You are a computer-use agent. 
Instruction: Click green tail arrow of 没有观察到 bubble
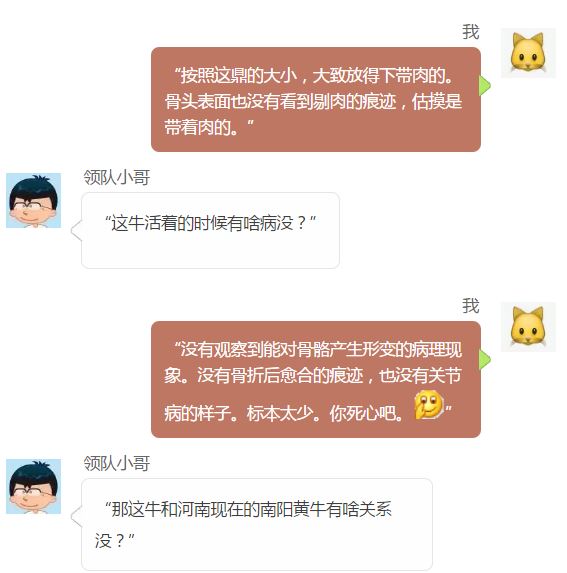click(x=485, y=360)
